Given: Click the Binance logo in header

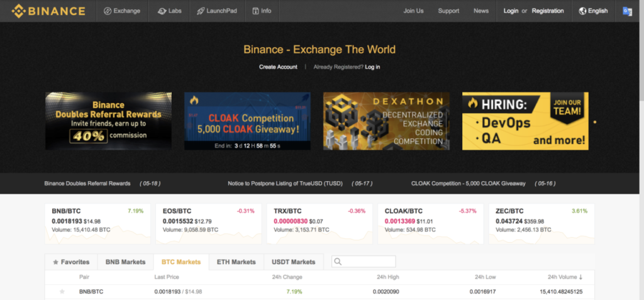Looking at the screenshot, I should point(48,11).
